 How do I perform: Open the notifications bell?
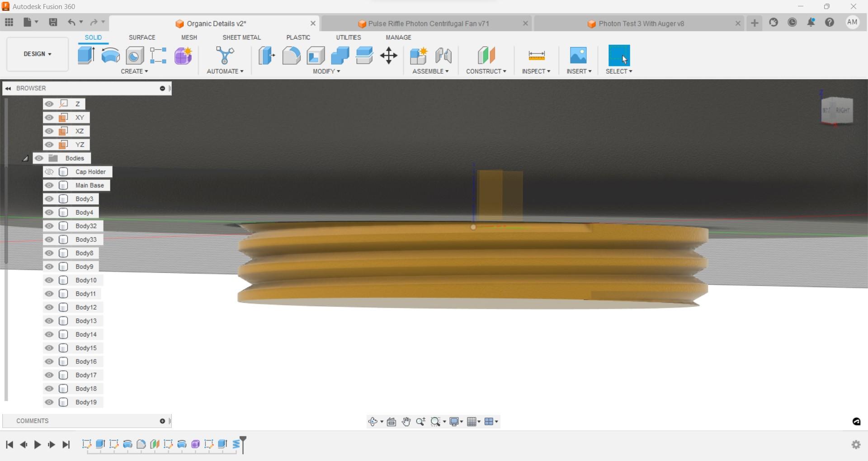point(811,22)
